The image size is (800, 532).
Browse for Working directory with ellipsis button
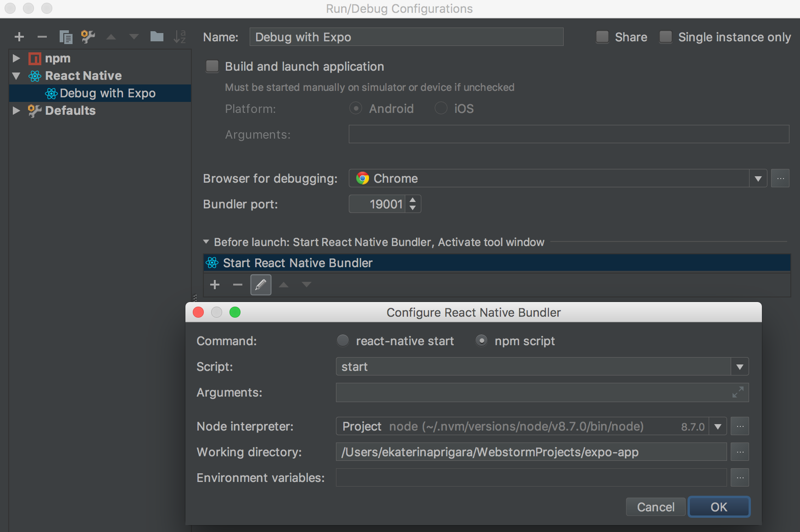coord(740,452)
